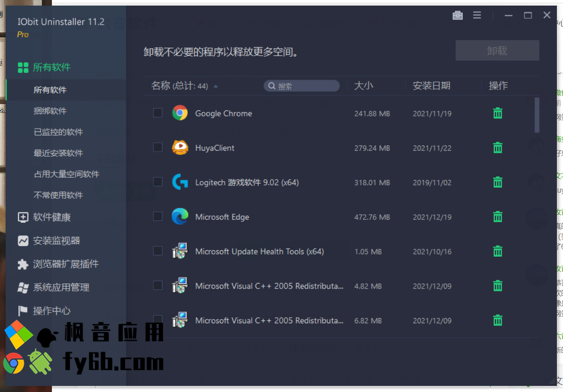This screenshot has width=563, height=392.
Task: Remove Microsoft Update Health Tools via trash icon
Action: pyautogui.click(x=497, y=251)
